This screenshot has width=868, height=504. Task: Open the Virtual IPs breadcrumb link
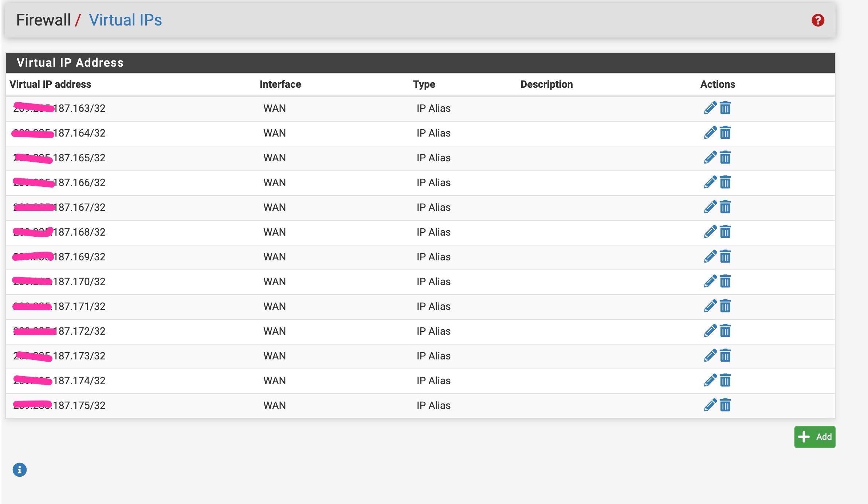(x=125, y=20)
